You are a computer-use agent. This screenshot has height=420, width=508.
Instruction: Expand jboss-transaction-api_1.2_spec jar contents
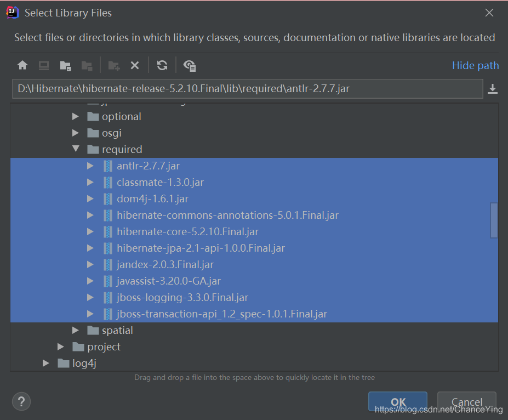coord(90,314)
